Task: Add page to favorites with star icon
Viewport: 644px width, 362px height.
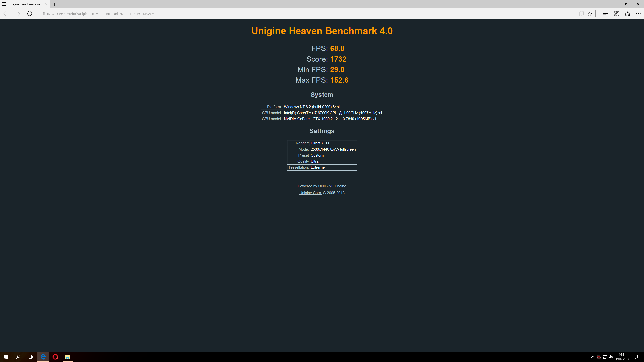Action: pyautogui.click(x=590, y=14)
